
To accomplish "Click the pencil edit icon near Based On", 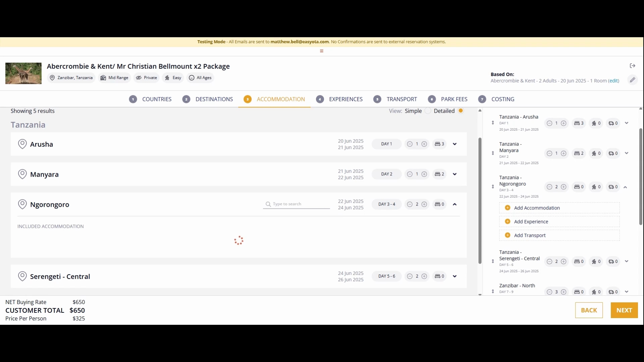I will (x=632, y=80).
